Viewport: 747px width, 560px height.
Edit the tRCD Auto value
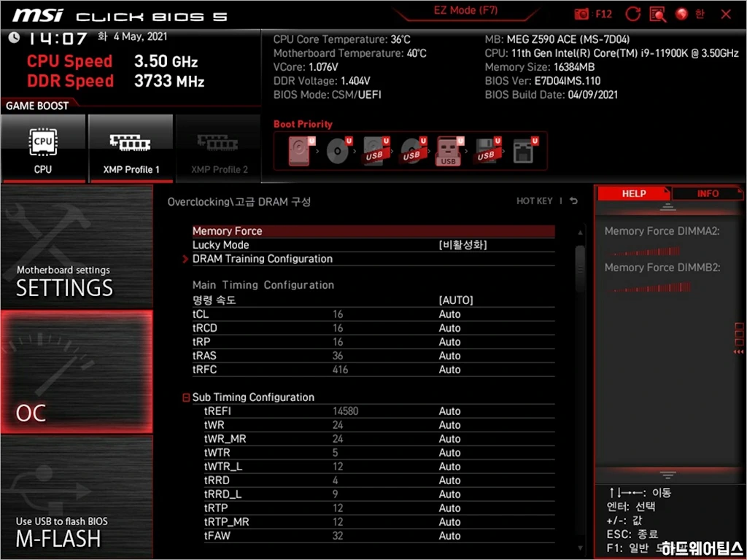click(449, 328)
